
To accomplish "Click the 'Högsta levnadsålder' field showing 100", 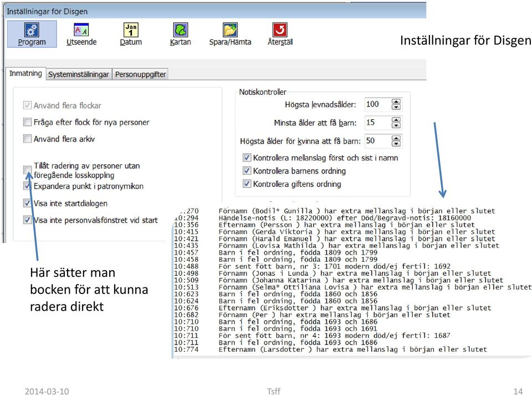I will click(377, 104).
